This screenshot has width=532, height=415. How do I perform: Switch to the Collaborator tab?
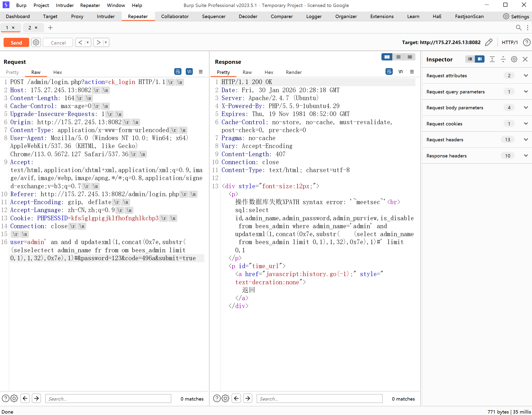point(175,16)
